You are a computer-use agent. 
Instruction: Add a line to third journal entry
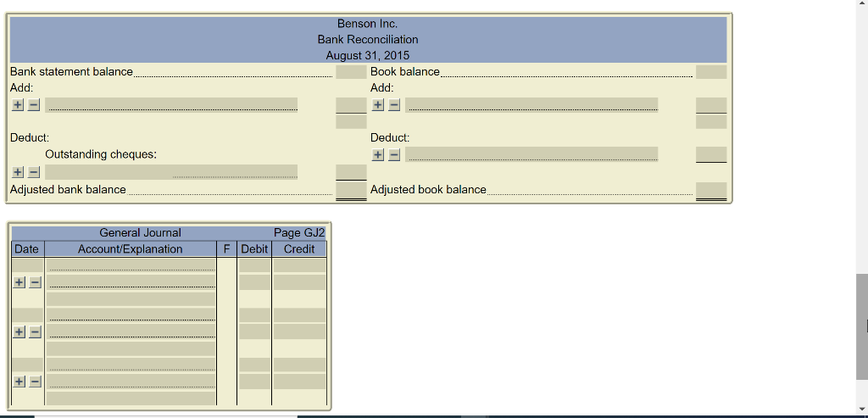coord(19,382)
